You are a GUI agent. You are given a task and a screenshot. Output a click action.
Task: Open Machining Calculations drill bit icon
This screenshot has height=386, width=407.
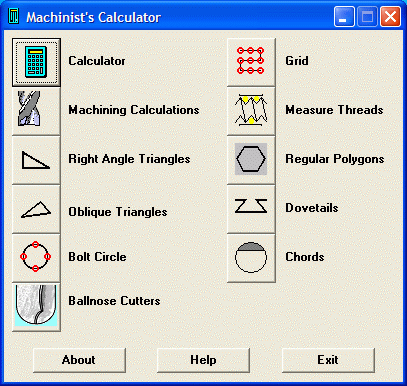(36, 111)
